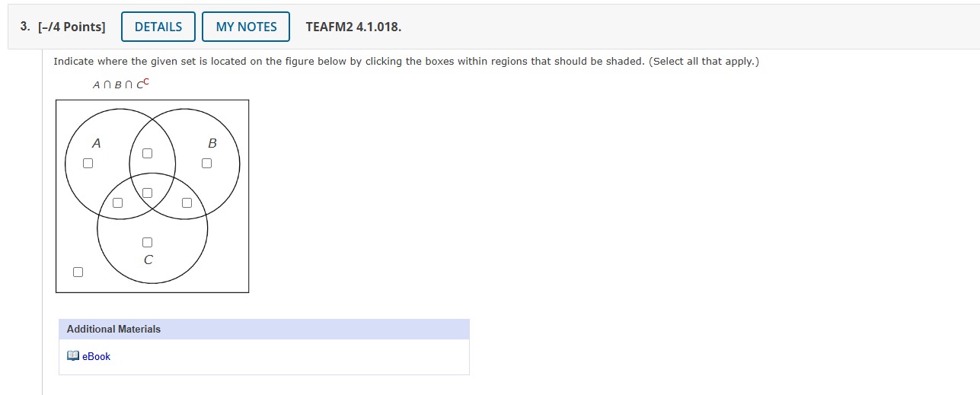
Task: Check the box in region A only
Action: [x=88, y=163]
